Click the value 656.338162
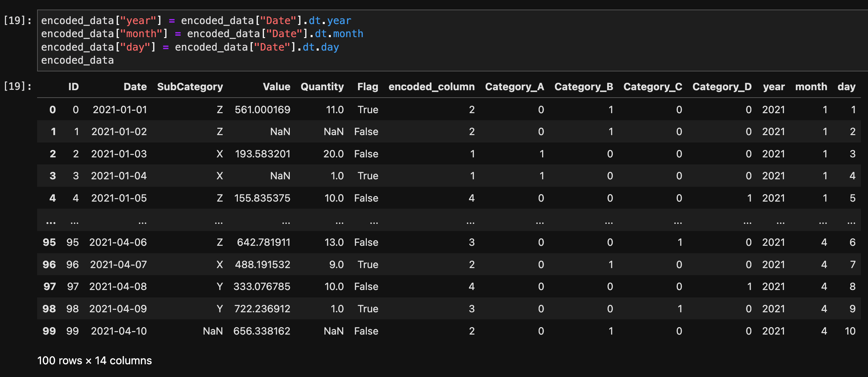The height and width of the screenshot is (377, 868). coord(262,331)
